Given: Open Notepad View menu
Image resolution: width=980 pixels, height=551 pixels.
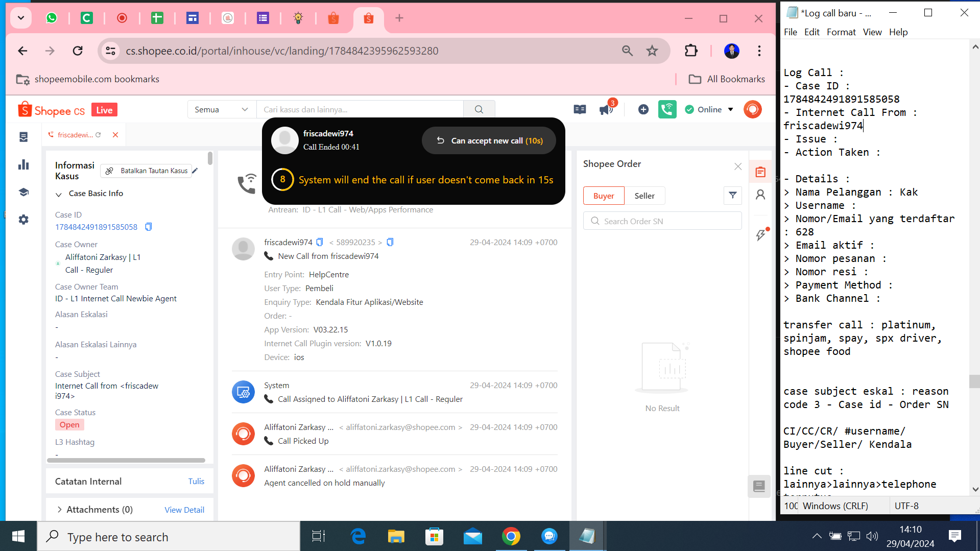Looking at the screenshot, I should pyautogui.click(x=872, y=32).
